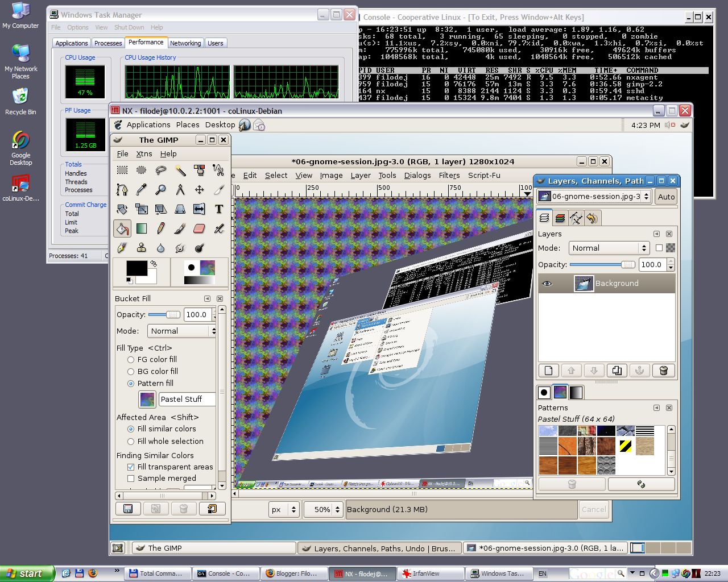728x582 pixels.
Task: Select the Color Picker eyedropper tool
Action: click(x=142, y=190)
